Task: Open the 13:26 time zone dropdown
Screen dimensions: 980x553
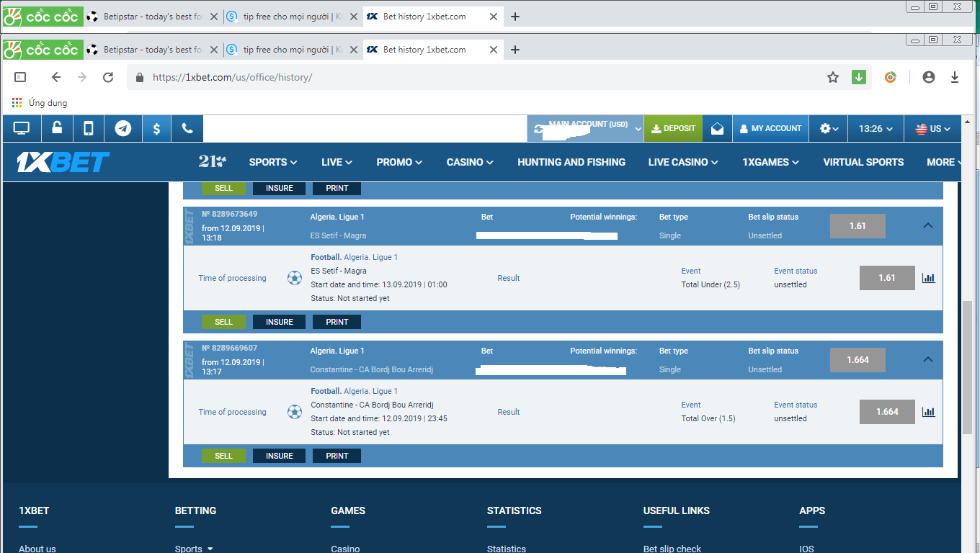Action: [876, 129]
